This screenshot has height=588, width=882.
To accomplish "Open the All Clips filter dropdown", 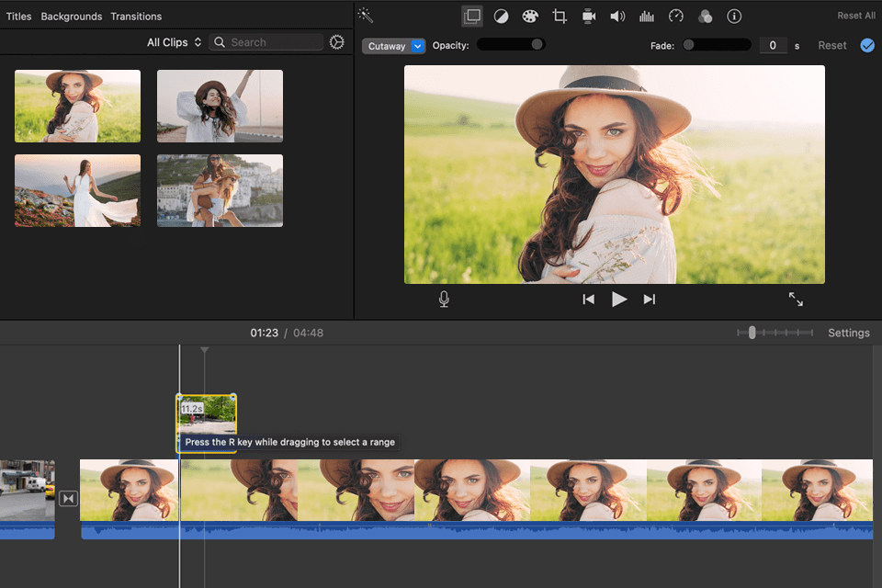I will pyautogui.click(x=174, y=42).
